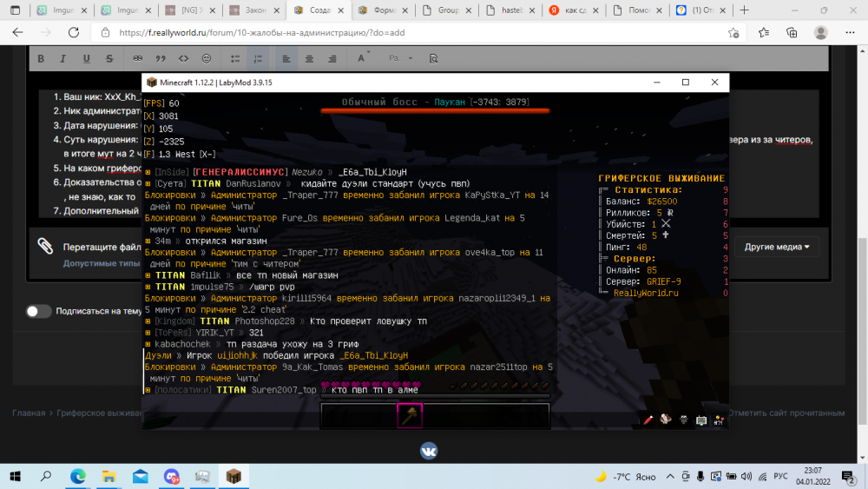Center-align text in the editor
This screenshot has width=868, height=489.
[310, 58]
